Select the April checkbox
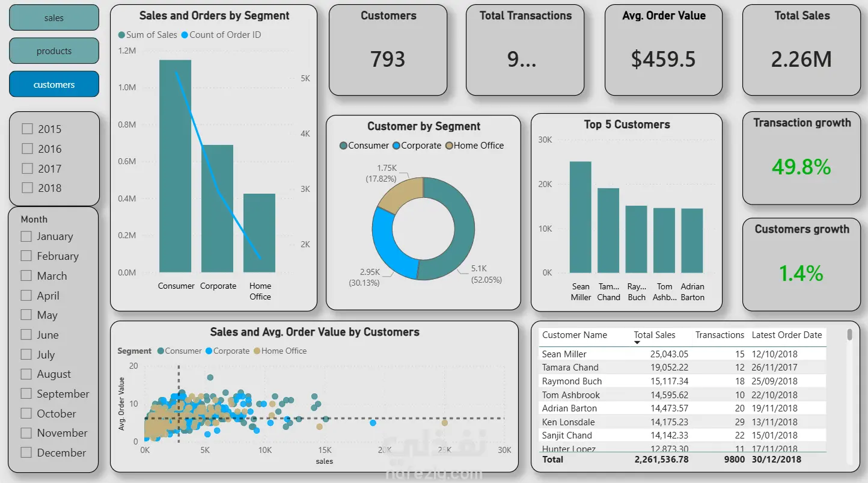The image size is (868, 483). [26, 295]
